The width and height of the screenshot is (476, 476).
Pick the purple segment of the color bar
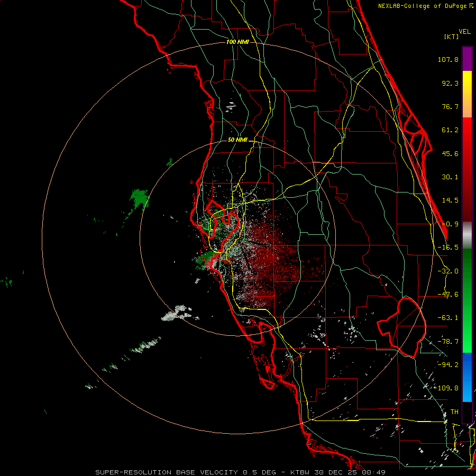[x=467, y=59]
